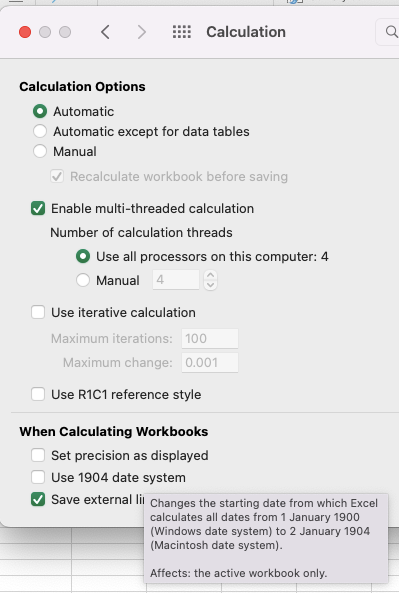Image resolution: width=399 pixels, height=593 pixels.
Task: Increase the manual thread count stepper
Action: [211, 275]
